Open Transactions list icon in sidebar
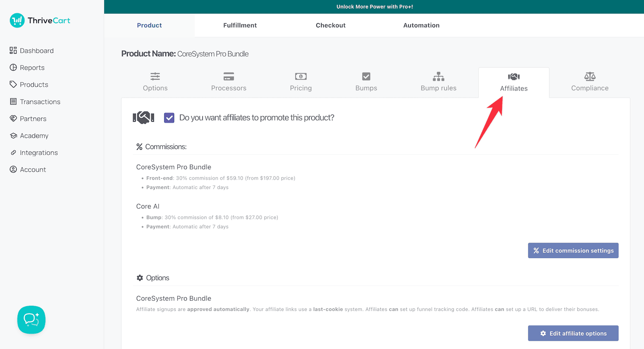 [13, 102]
